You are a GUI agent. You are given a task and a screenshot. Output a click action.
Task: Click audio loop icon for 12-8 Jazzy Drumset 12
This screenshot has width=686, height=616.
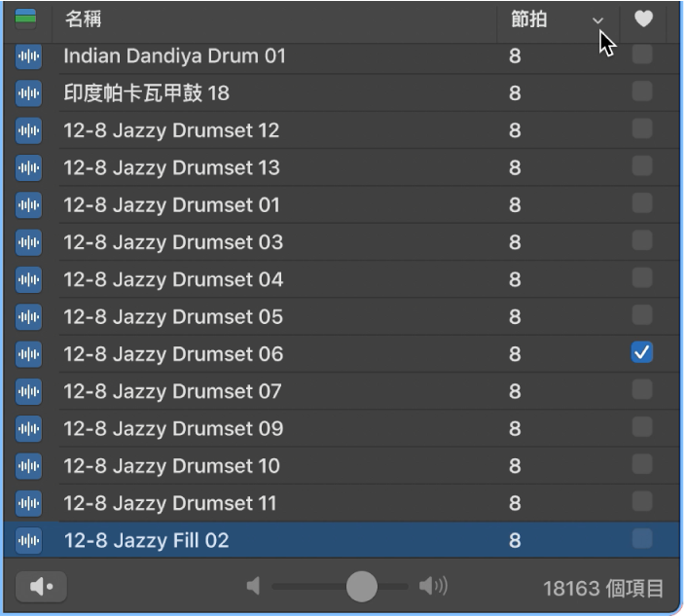coord(28,130)
